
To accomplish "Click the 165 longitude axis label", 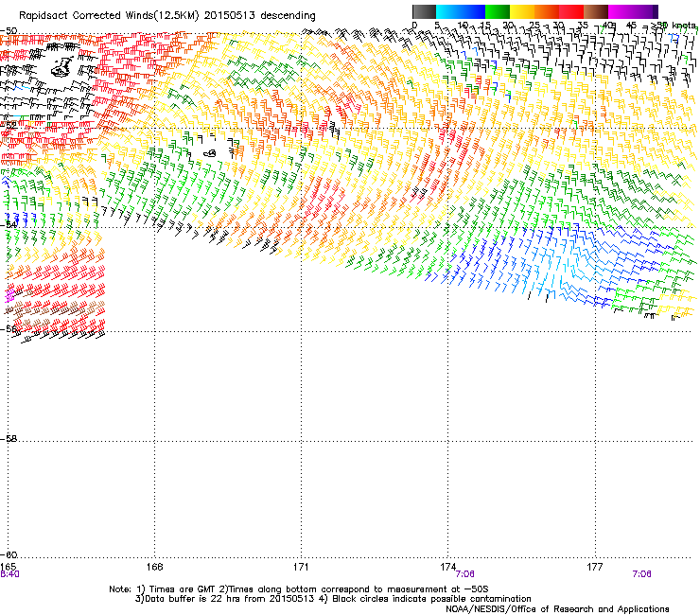I will coord(8,567).
